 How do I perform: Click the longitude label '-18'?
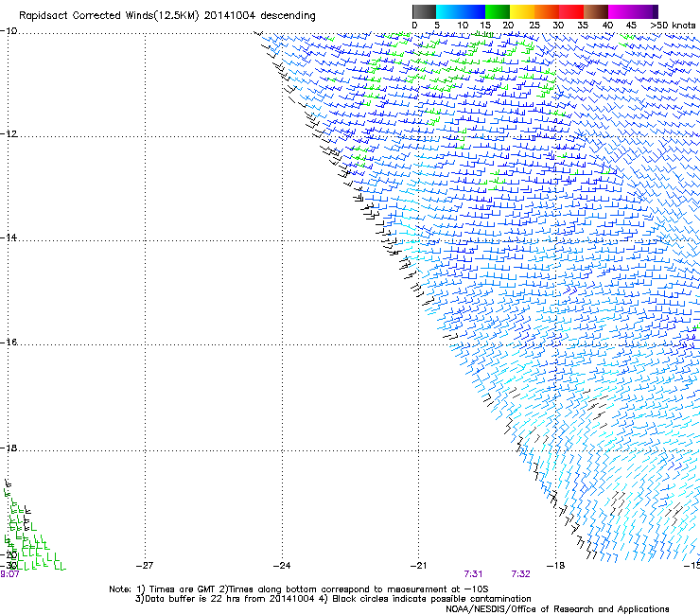[555, 566]
